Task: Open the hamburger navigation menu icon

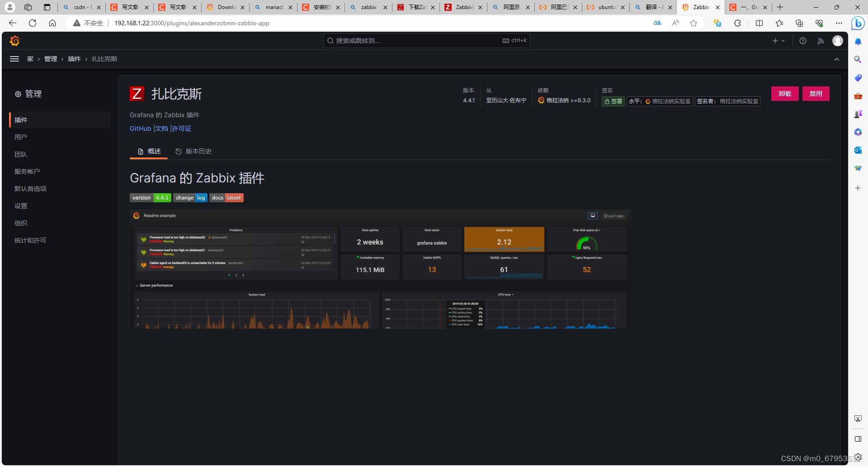Action: point(14,58)
